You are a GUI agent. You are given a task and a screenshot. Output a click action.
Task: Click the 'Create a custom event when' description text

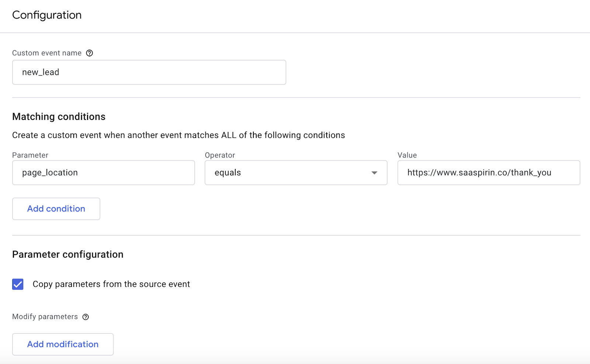[178, 135]
